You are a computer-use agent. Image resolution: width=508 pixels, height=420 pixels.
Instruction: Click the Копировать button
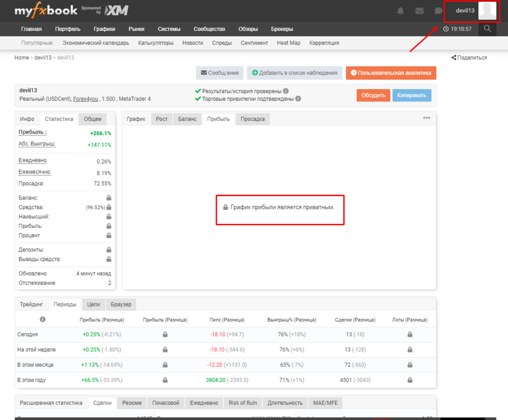pos(412,95)
